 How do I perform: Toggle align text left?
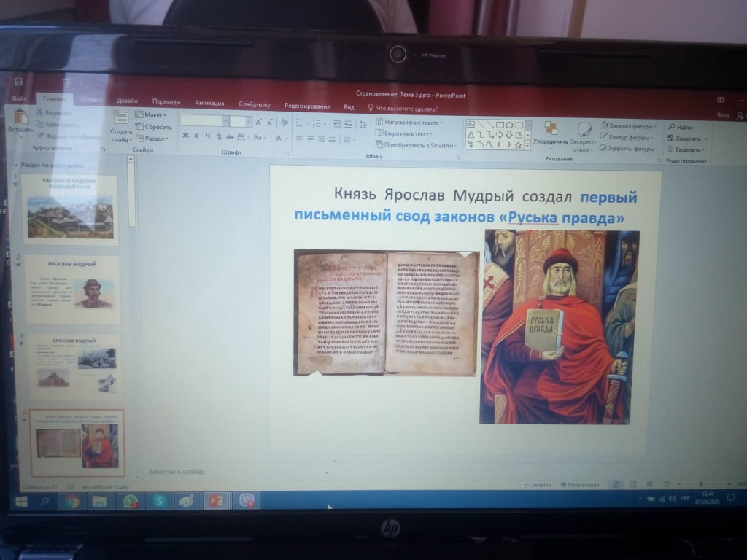(300, 139)
